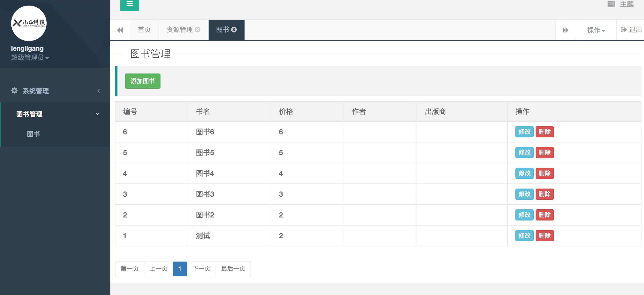Viewport: 644px width, 295px height.
Task: Click the 退出 logout button
Action: pos(631,30)
